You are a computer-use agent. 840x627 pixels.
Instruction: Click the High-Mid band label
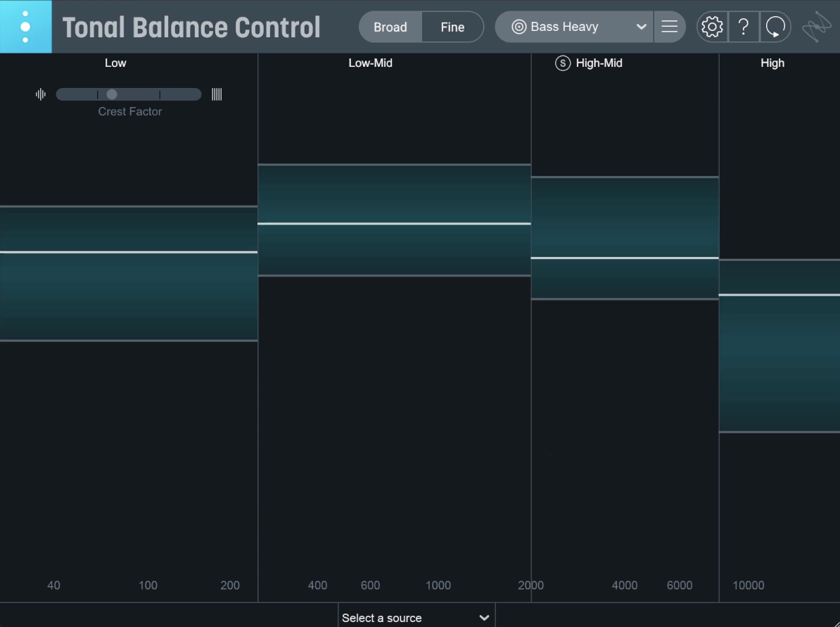pyautogui.click(x=599, y=63)
